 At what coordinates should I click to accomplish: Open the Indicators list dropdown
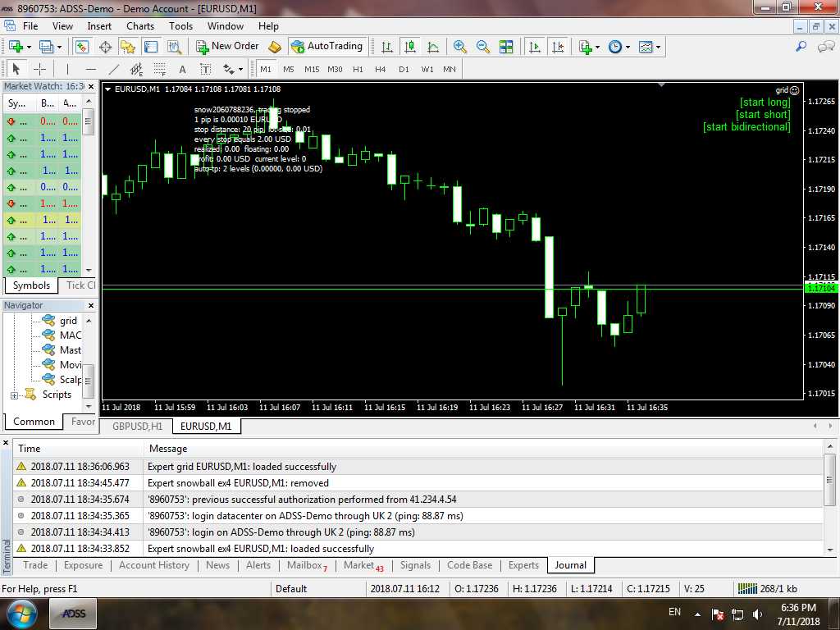(x=589, y=47)
